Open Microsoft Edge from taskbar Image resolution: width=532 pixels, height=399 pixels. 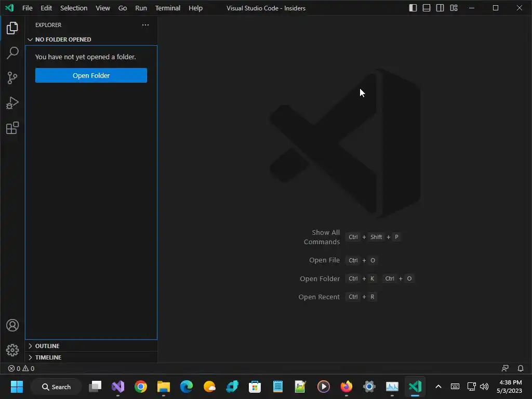(x=187, y=387)
